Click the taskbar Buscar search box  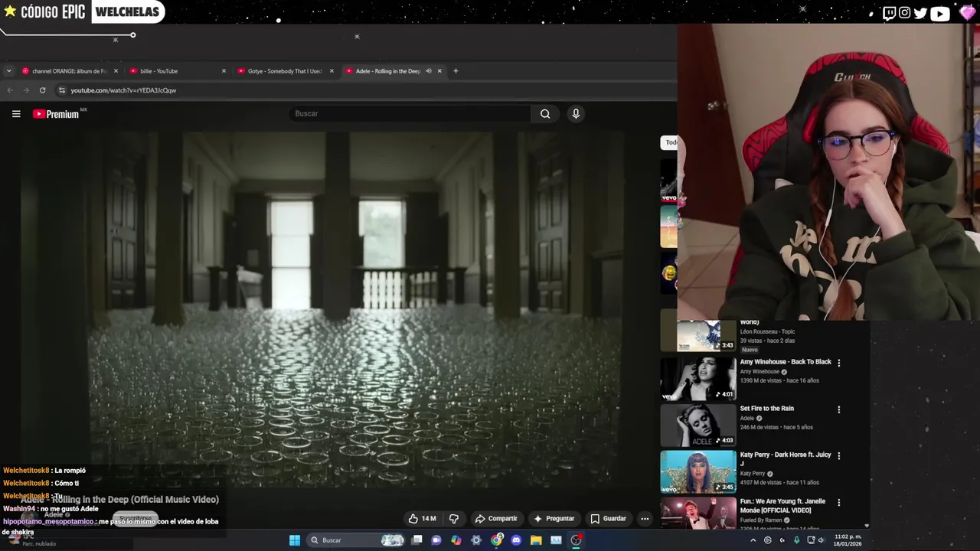pos(356,540)
